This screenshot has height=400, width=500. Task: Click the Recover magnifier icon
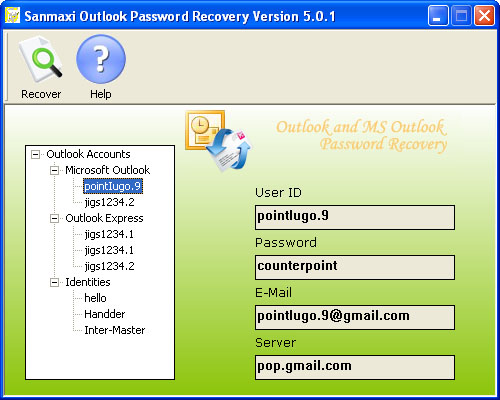[x=41, y=59]
